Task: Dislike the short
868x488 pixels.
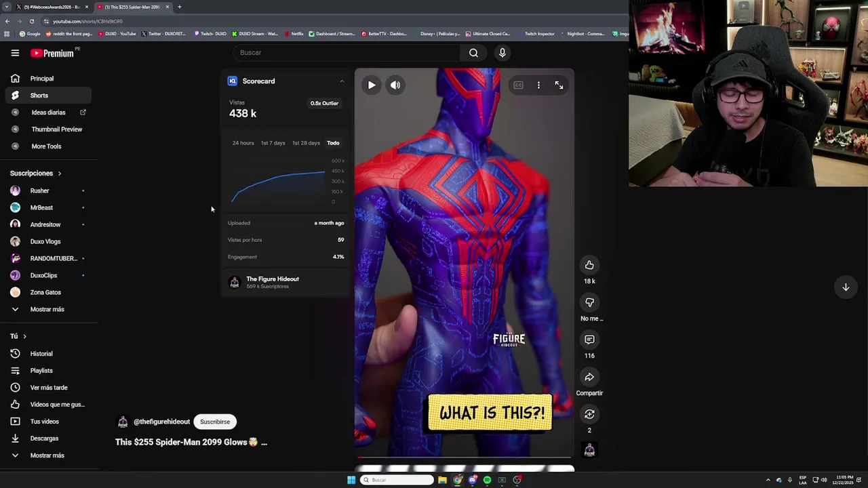Action: click(x=589, y=302)
